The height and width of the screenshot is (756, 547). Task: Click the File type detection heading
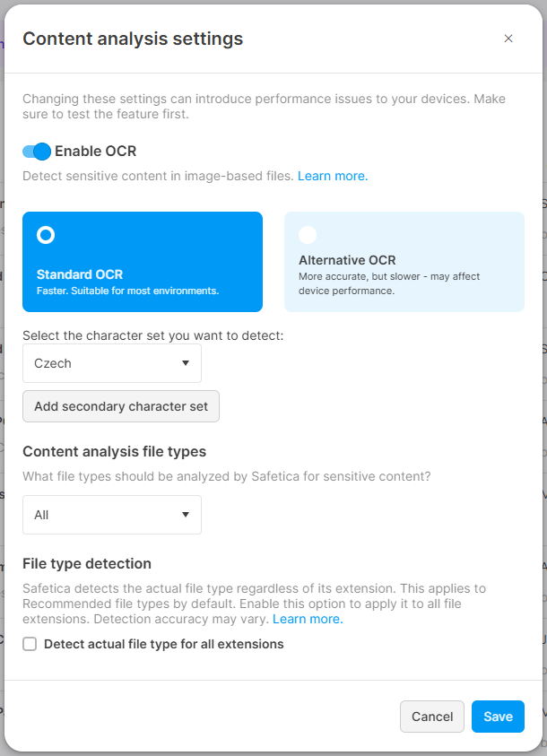87,563
